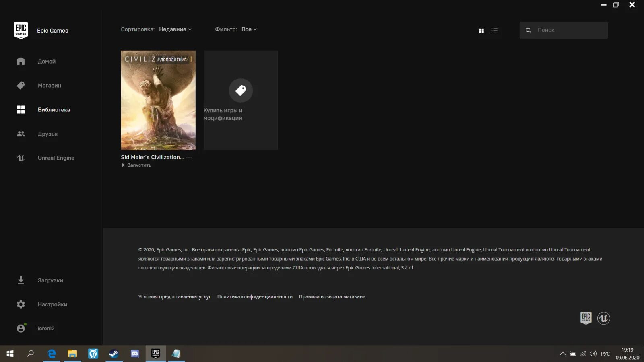Open the Загрузки downloads page
This screenshot has height=362, width=644.
pyautogui.click(x=50, y=280)
